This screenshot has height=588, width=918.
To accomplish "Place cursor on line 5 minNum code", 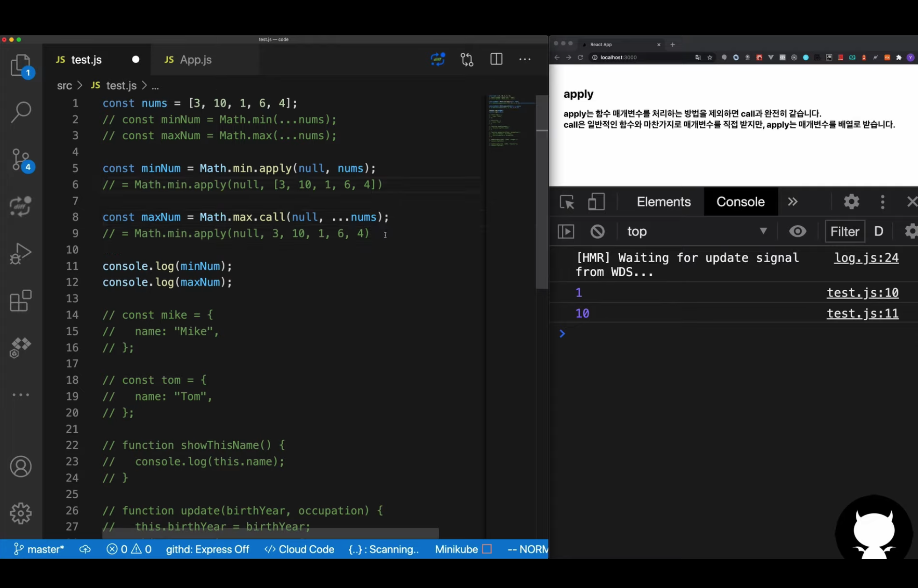I will (239, 168).
